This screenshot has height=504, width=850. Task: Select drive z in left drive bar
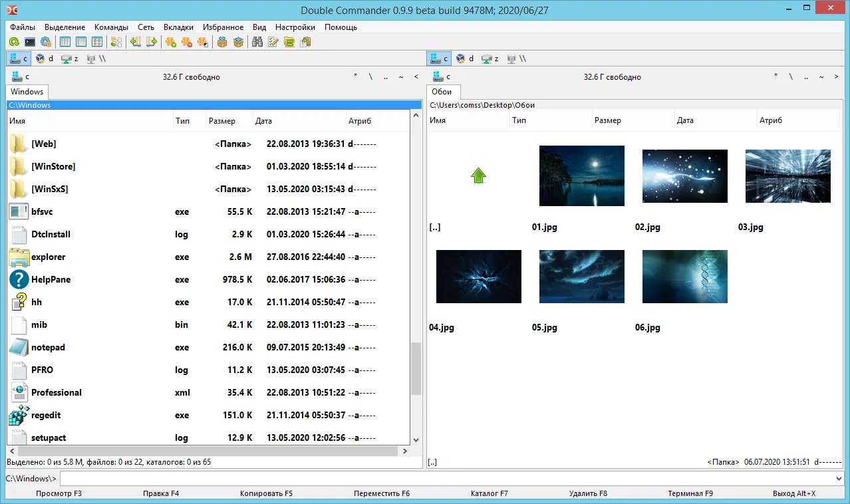pos(70,59)
